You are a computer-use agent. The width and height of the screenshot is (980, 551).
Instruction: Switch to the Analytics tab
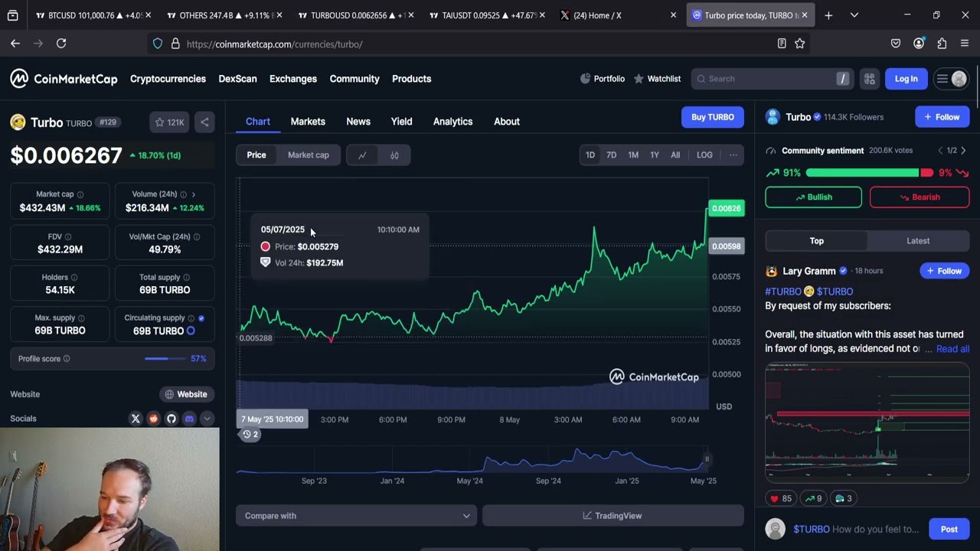(452, 122)
